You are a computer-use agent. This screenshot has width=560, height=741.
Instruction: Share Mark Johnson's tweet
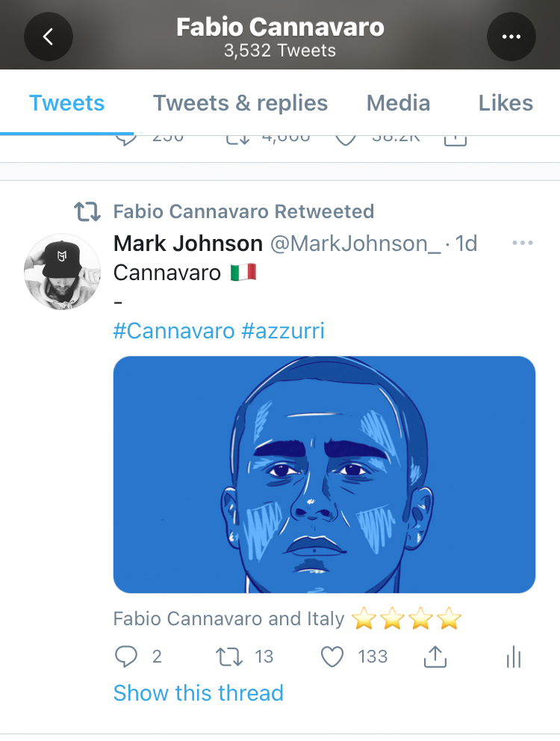click(435, 657)
